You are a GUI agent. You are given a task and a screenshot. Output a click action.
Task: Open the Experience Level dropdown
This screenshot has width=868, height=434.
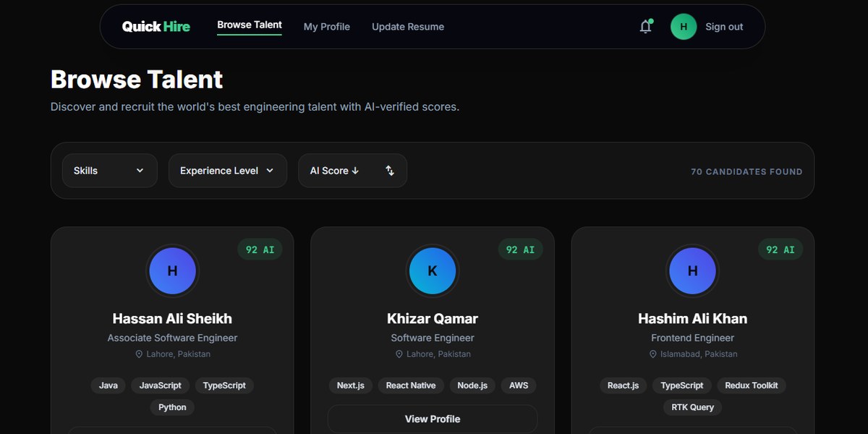228,171
